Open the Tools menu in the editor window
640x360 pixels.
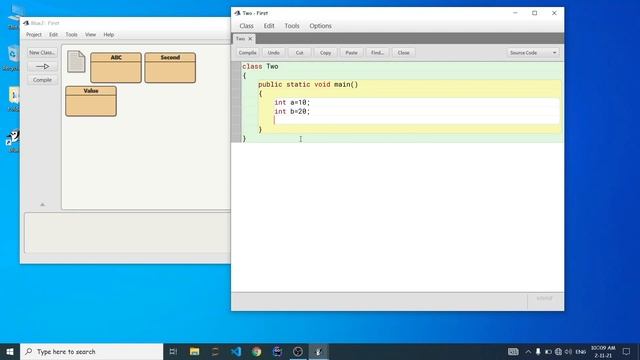[292, 26]
